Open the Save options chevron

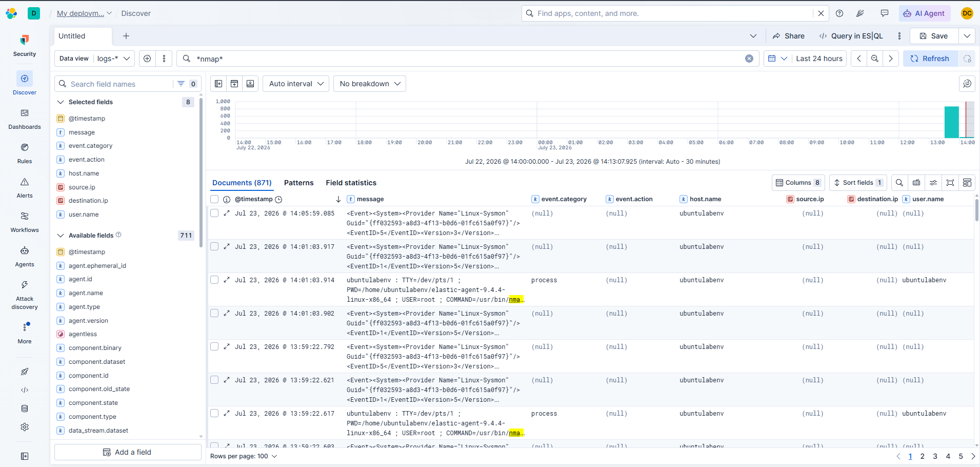point(967,36)
